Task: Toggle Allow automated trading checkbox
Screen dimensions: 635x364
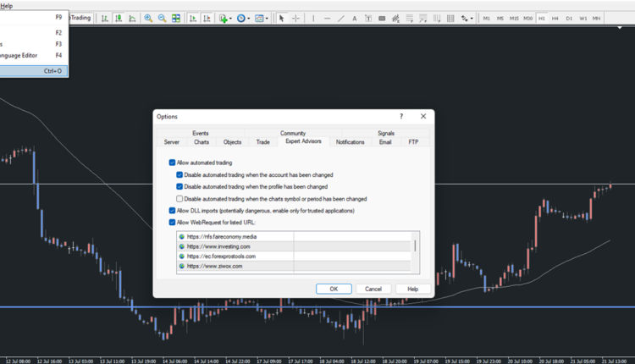Action: (x=173, y=163)
